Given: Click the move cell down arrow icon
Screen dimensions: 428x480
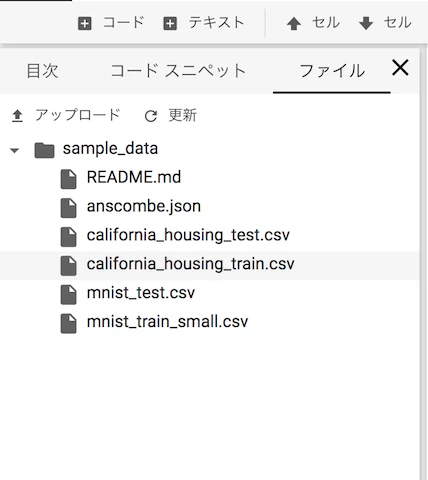Looking at the screenshot, I should [366, 24].
